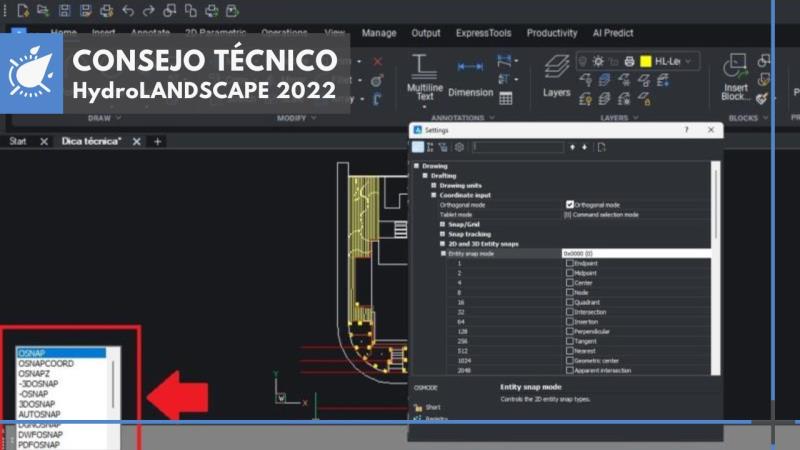Select AUTOSNAP in the autocomplete list
The height and width of the screenshot is (450, 800).
(39, 414)
